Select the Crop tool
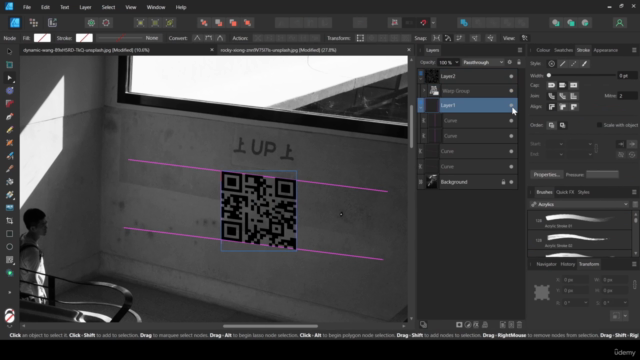640x360 pixels. pyautogui.click(x=10, y=221)
